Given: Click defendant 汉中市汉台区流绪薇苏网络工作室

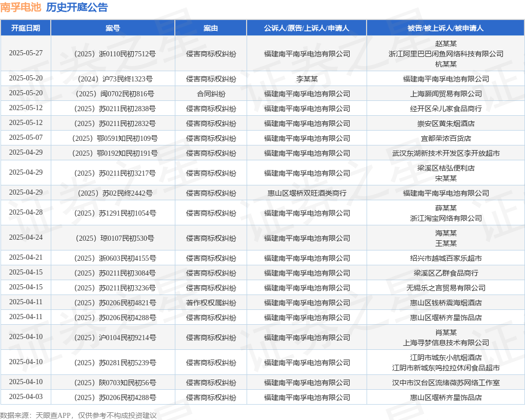Looking at the screenshot, I should [x=446, y=383].
